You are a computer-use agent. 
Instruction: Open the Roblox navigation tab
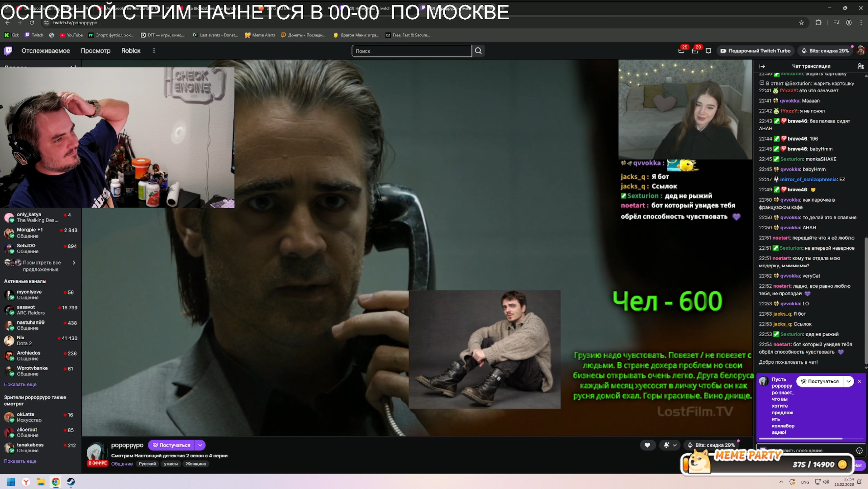(131, 50)
